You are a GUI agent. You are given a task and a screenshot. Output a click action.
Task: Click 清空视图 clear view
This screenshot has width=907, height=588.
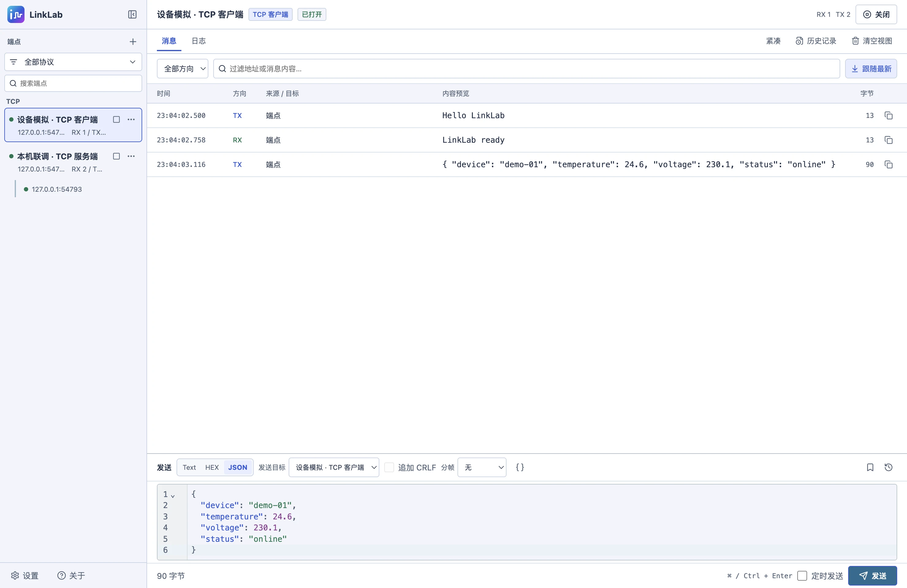tap(872, 41)
